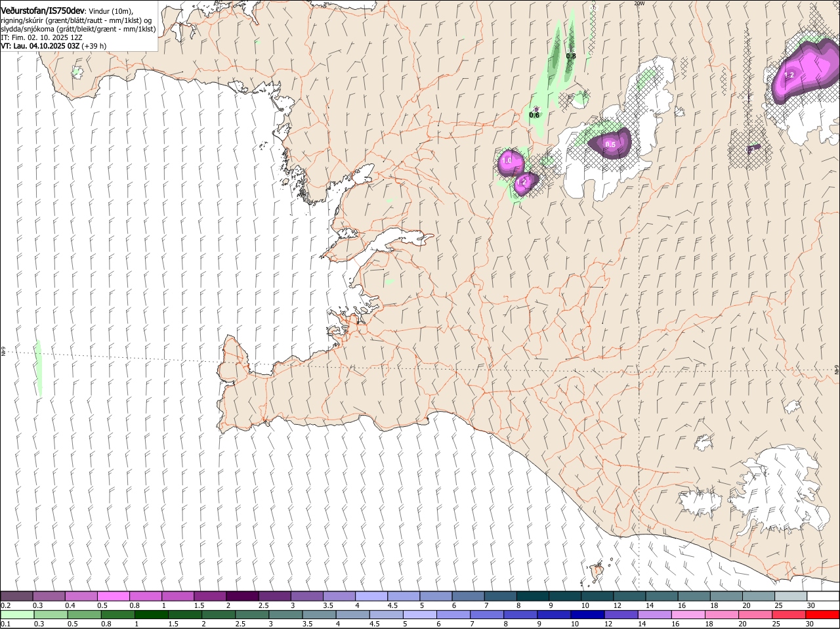The image size is (840, 629).
Task: Click the "30" label under the lower rain scale
Action: point(811,624)
